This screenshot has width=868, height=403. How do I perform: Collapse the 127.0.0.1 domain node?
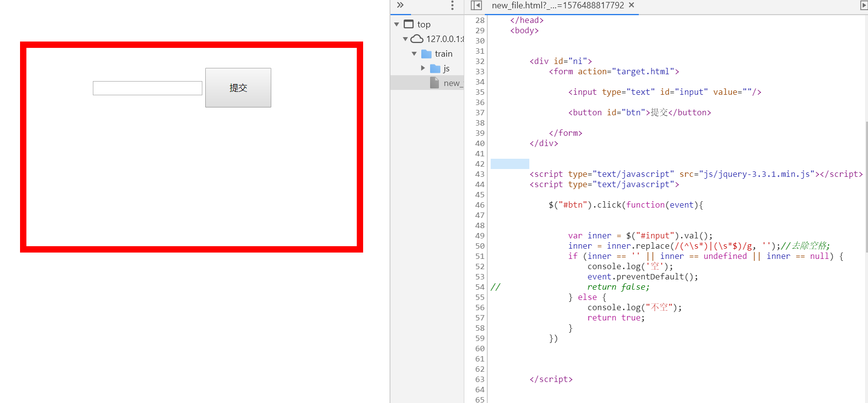[405, 39]
